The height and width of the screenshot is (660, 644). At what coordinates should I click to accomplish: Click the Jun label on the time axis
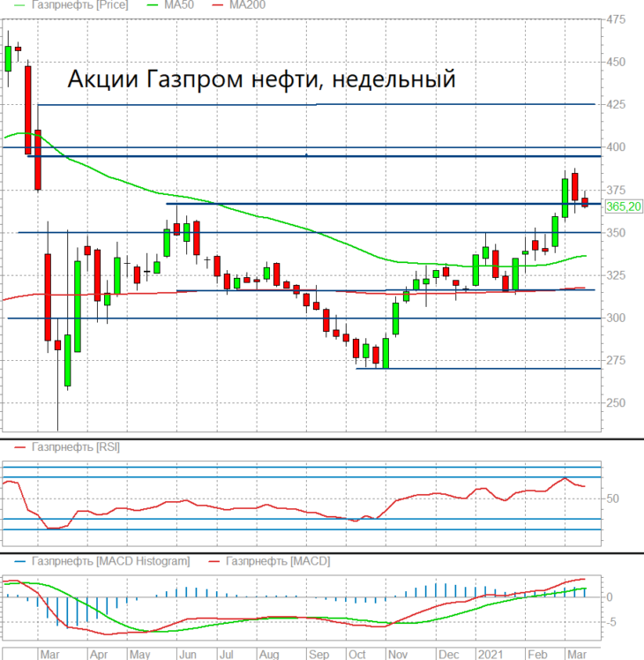point(188,655)
